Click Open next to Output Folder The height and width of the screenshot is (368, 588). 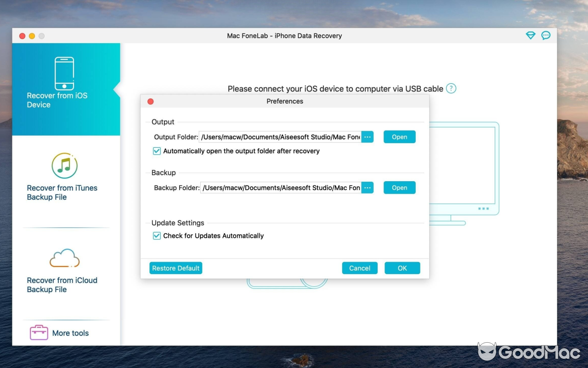point(399,137)
